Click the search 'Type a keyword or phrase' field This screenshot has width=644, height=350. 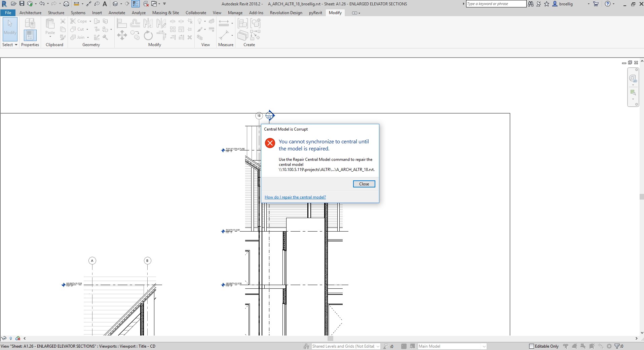tap(496, 4)
